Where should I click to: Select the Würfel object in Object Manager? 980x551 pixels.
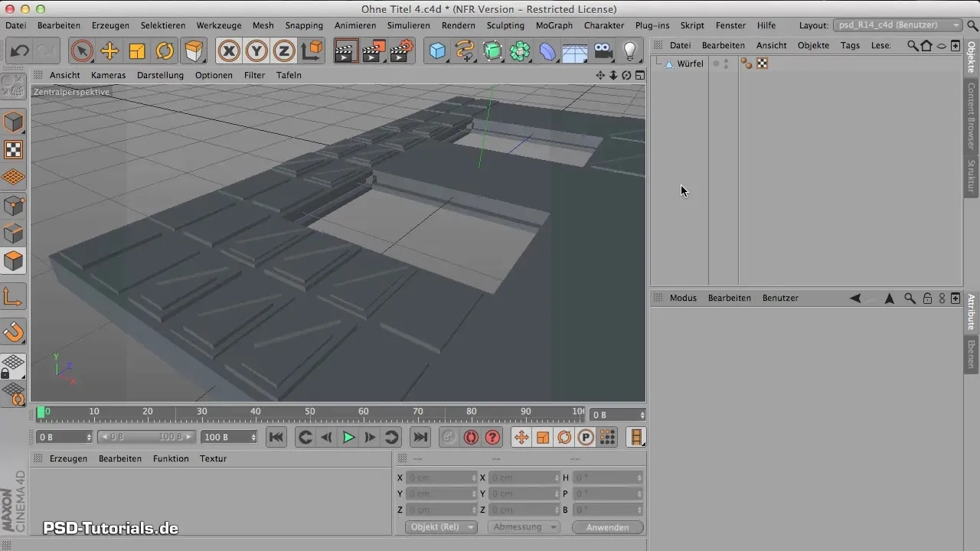[690, 64]
